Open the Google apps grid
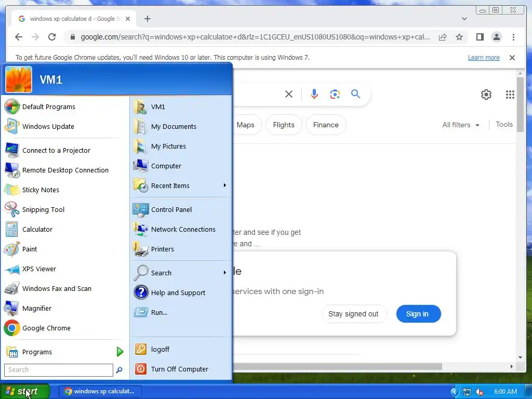This screenshot has height=399, width=532. click(x=510, y=95)
